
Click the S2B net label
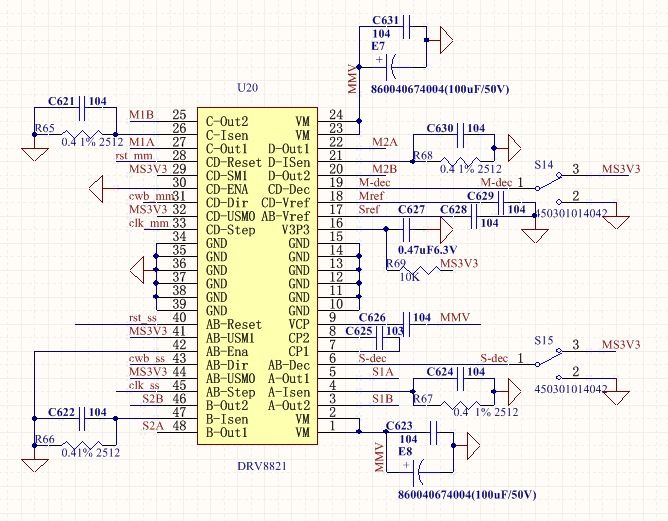pyautogui.click(x=153, y=399)
